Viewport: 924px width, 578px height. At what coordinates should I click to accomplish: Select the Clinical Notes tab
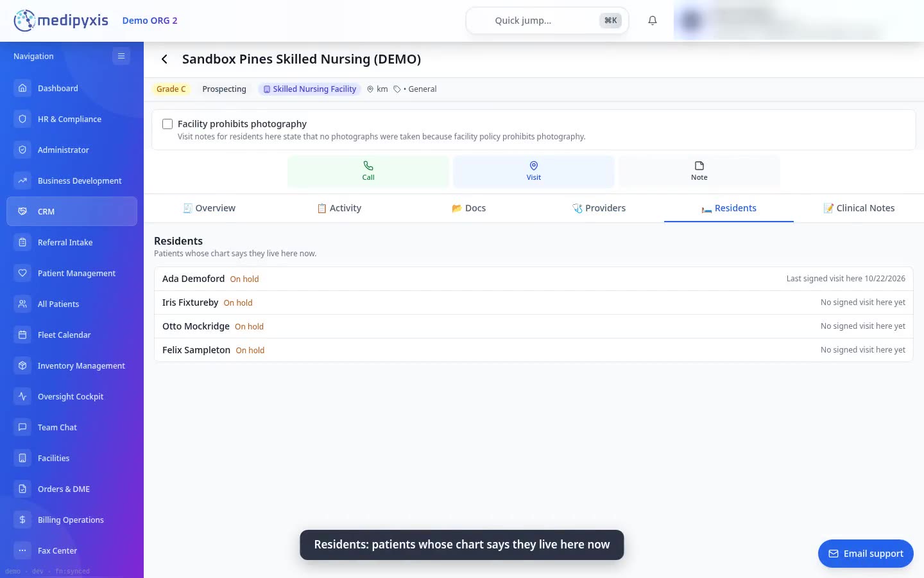859,208
